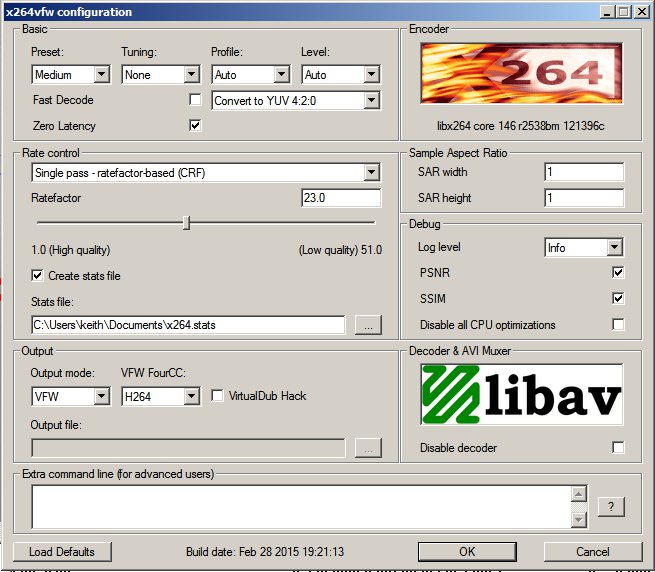This screenshot has width=655, height=572.
Task: Check the Disable decoder checkbox
Action: pyautogui.click(x=618, y=447)
